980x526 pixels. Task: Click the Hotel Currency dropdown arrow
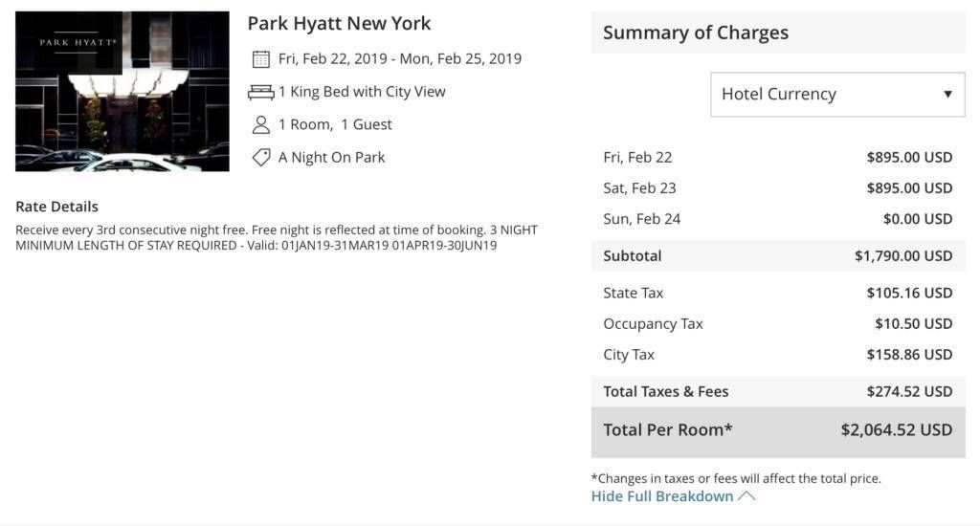coord(947,95)
